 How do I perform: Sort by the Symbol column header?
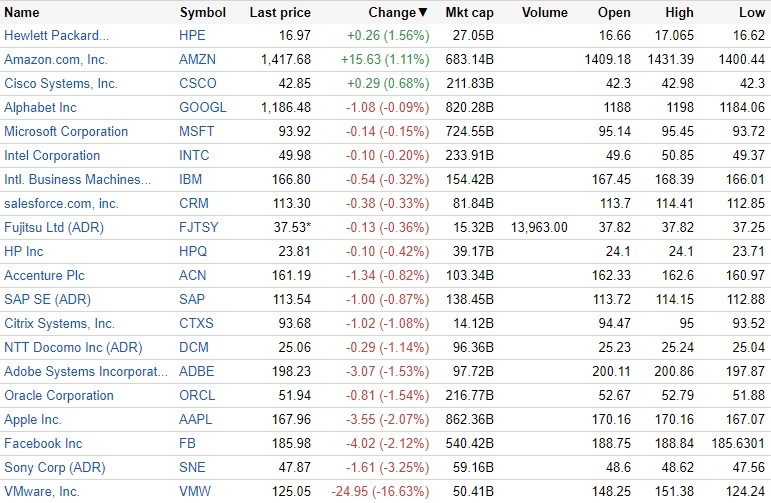203,13
